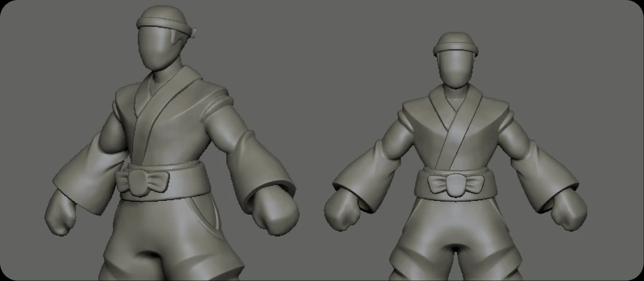Screen dimensions: 644x281
Task: Select the right model's belt bow
Action: [x=456, y=184]
